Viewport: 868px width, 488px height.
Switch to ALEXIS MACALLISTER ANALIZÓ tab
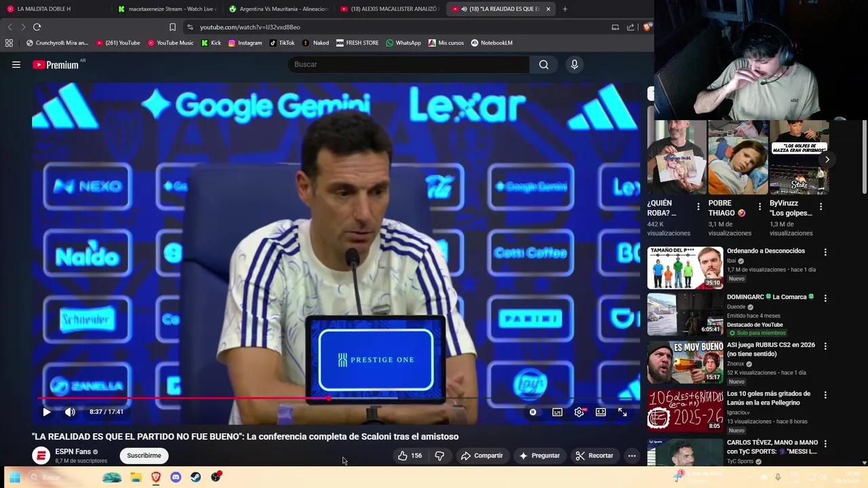[389, 9]
